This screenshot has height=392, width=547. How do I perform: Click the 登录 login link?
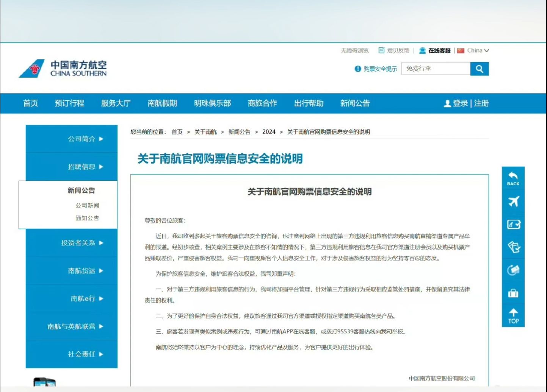[x=460, y=103]
